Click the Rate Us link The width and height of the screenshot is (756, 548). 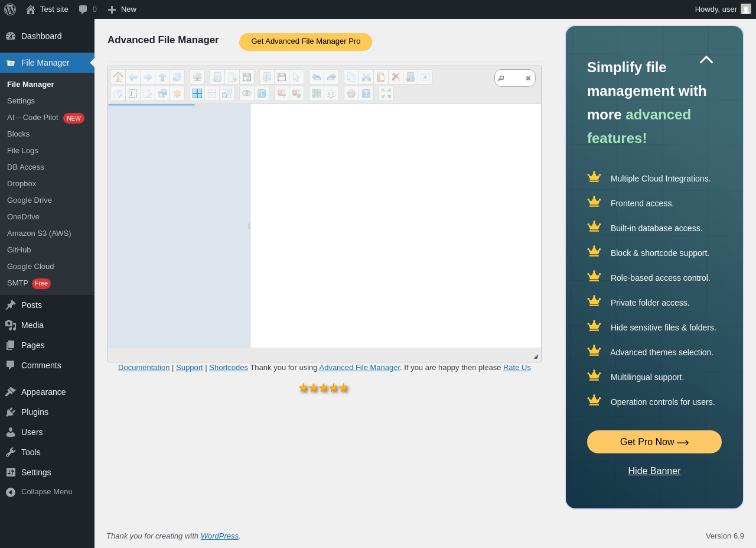517,368
